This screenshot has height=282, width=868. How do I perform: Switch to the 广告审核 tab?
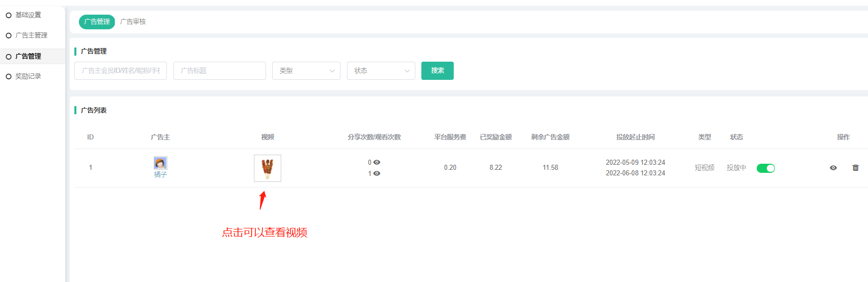(x=133, y=22)
